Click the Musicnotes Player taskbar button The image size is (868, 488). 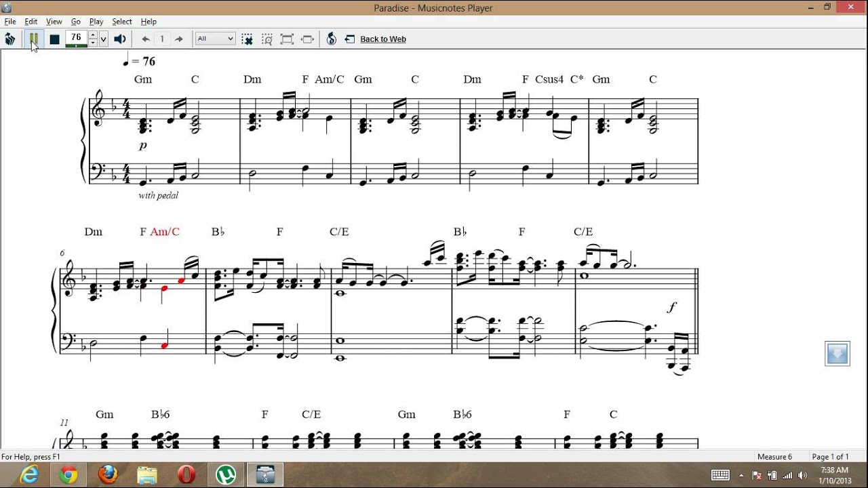[x=264, y=475]
